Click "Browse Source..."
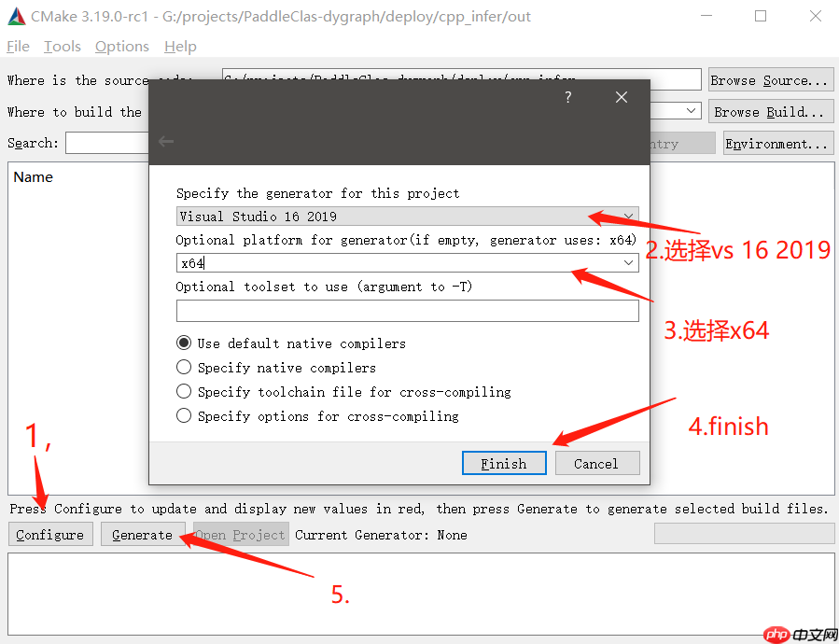This screenshot has height=644, width=839. [770, 79]
